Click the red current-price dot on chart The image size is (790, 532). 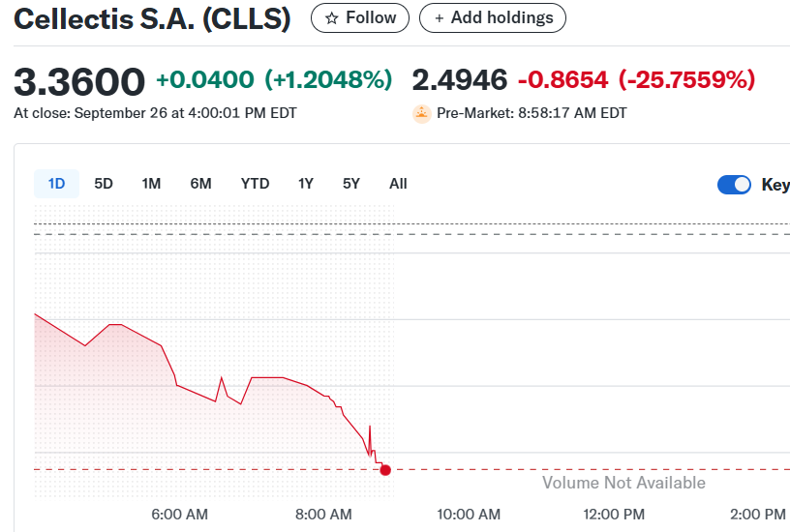(x=385, y=470)
